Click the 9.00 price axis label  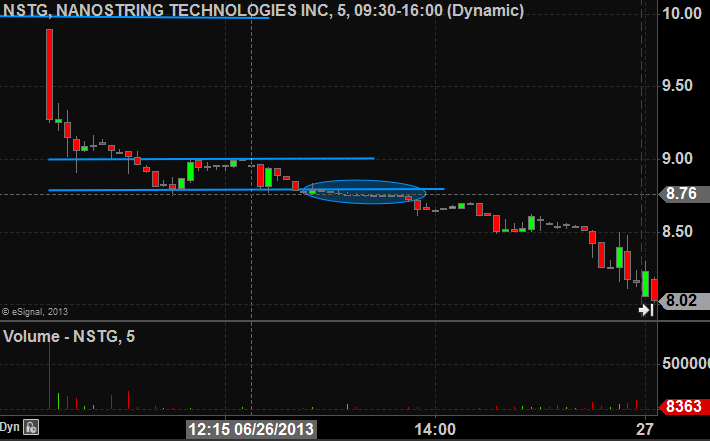[677, 159]
